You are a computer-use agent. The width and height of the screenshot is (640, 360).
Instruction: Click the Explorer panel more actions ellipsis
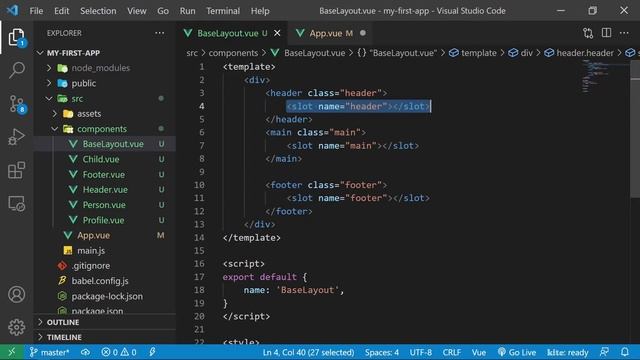[160, 33]
